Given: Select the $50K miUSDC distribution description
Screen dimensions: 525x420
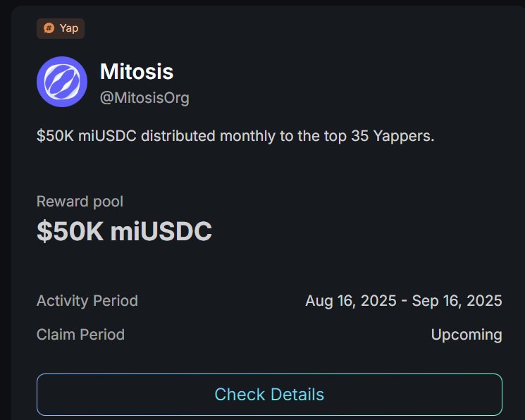Looking at the screenshot, I should (x=235, y=136).
